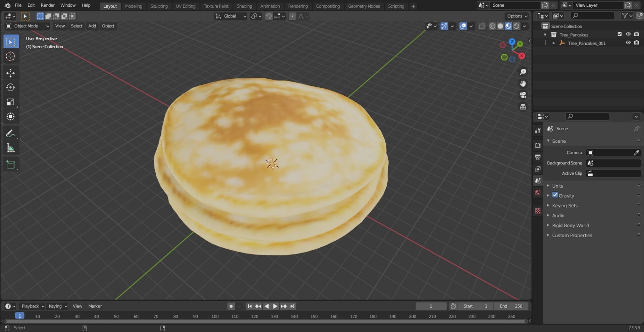Switch to solid viewport shading
Viewport: 644px width, 332px height.
tap(500, 26)
